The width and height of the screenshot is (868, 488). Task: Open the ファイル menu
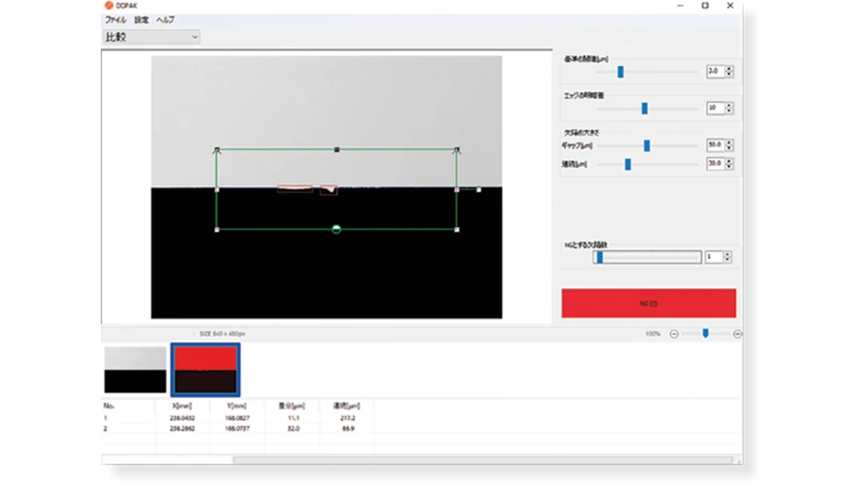point(116,19)
